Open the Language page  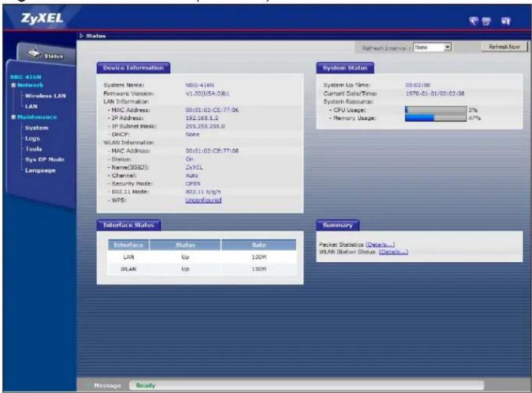click(x=40, y=170)
